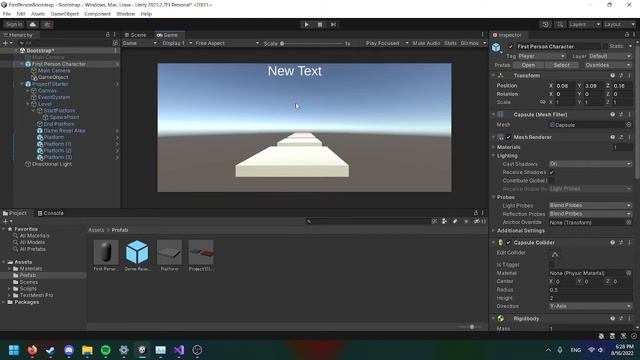Expand the Additional Settings foldout
Image resolution: width=640 pixels, height=360 pixels.
493,231
